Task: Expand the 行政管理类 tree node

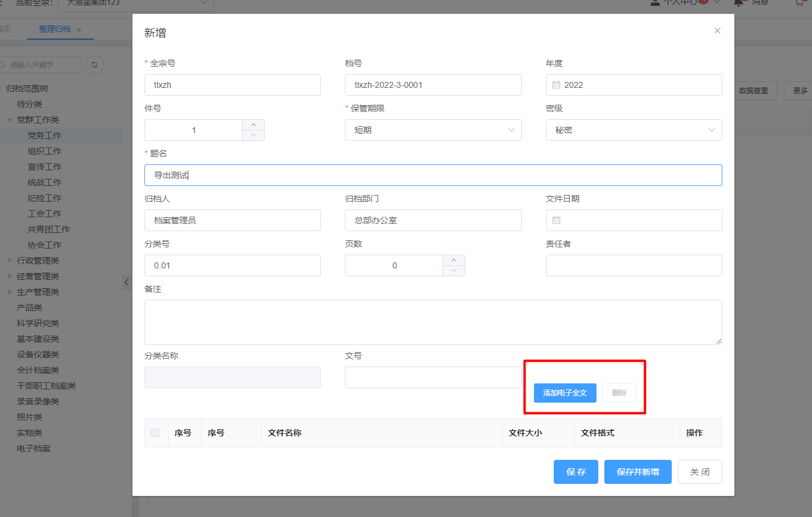Action: 10,261
